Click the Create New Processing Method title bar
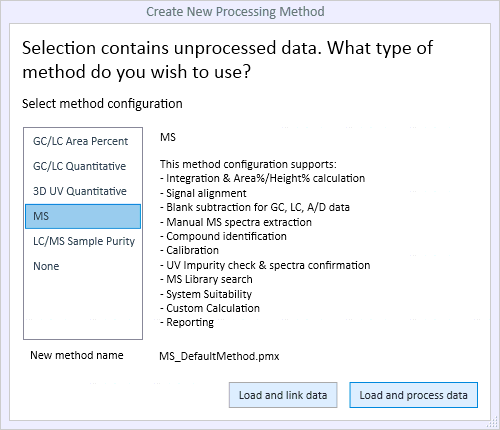 pos(235,12)
